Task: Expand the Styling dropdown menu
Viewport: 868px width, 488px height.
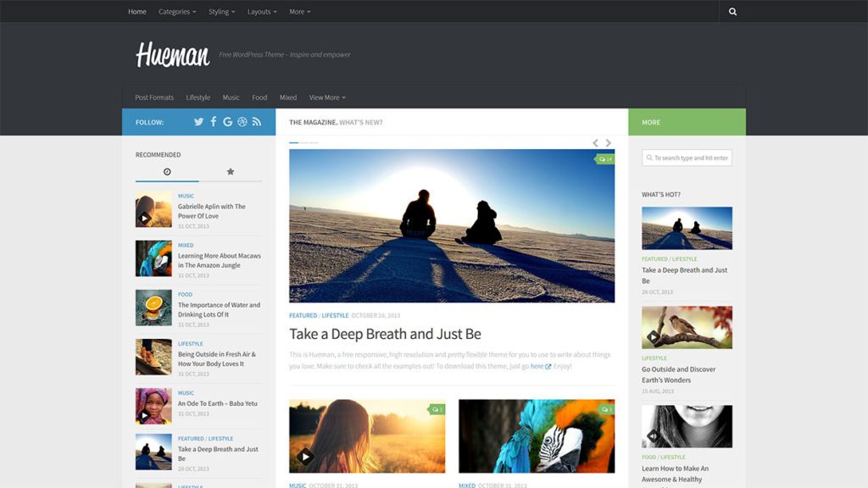Action: [x=221, y=12]
